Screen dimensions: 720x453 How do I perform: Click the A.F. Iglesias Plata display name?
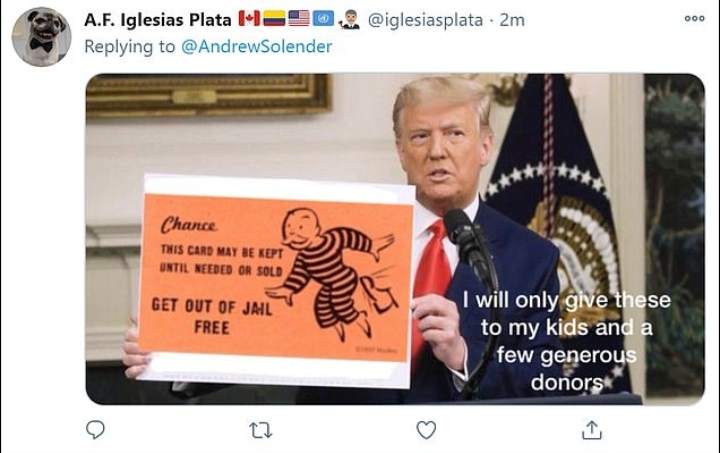tap(158, 20)
